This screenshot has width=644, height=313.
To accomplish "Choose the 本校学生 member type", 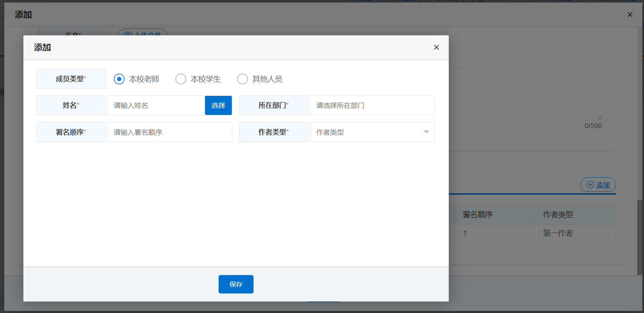I will 181,79.
